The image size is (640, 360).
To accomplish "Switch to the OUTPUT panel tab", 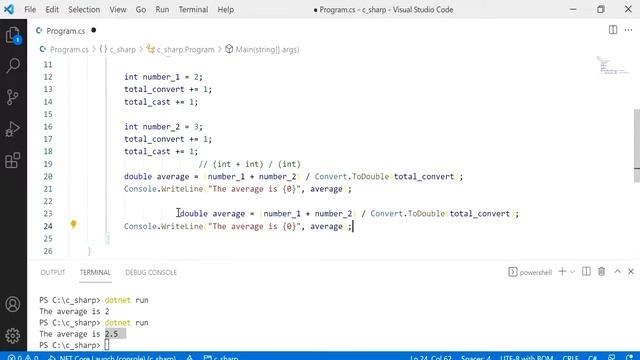I will tap(53, 272).
